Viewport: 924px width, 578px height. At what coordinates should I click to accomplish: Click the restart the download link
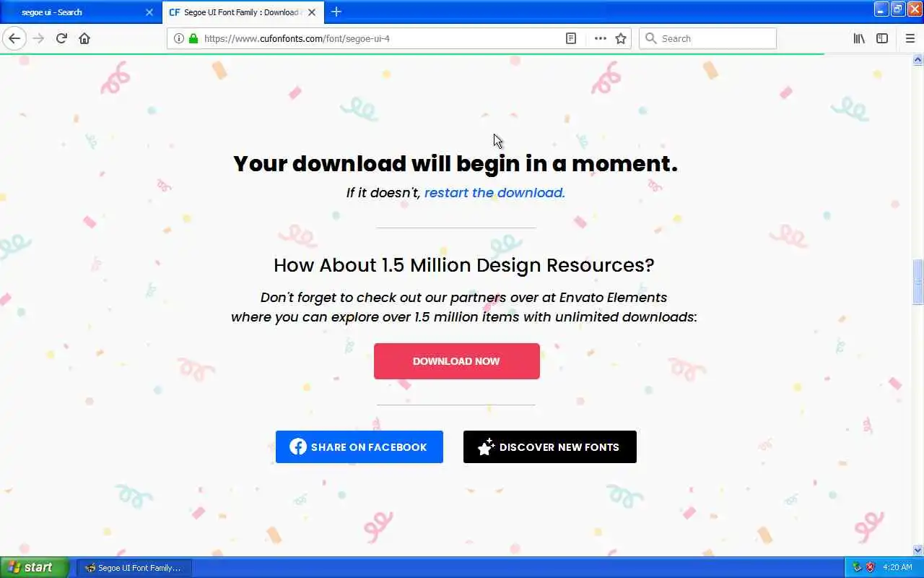click(x=494, y=193)
